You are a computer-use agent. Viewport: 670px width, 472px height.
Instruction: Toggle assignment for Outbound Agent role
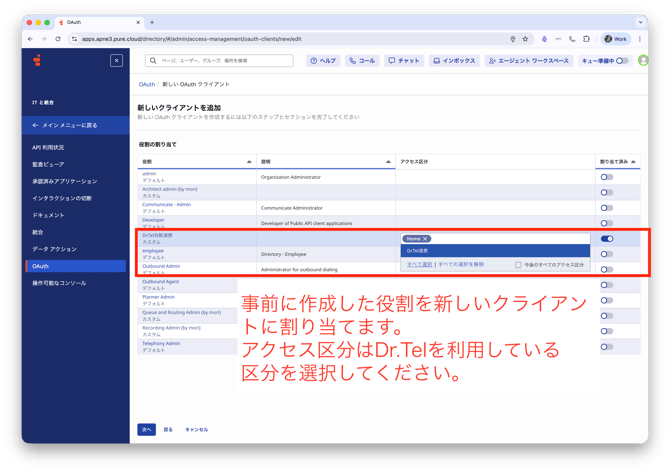[x=607, y=285]
